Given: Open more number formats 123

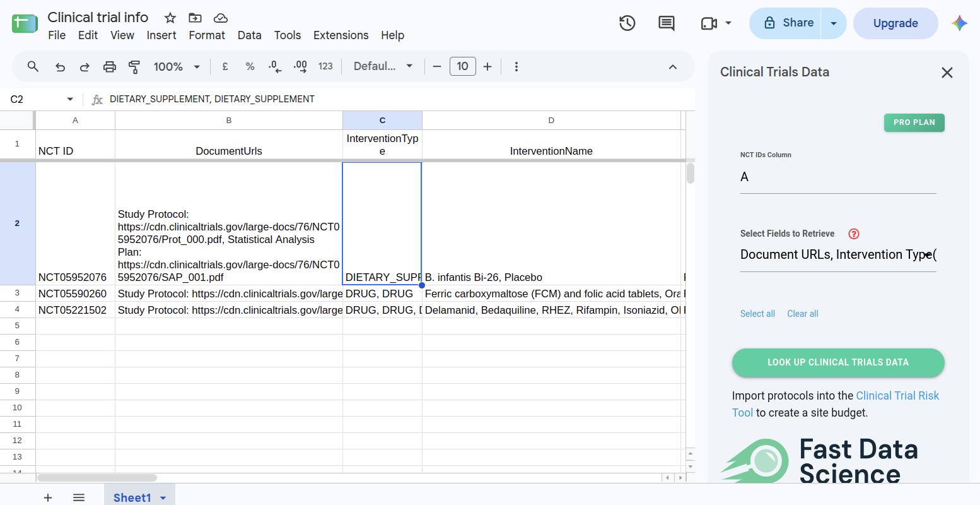Looking at the screenshot, I should click(325, 66).
